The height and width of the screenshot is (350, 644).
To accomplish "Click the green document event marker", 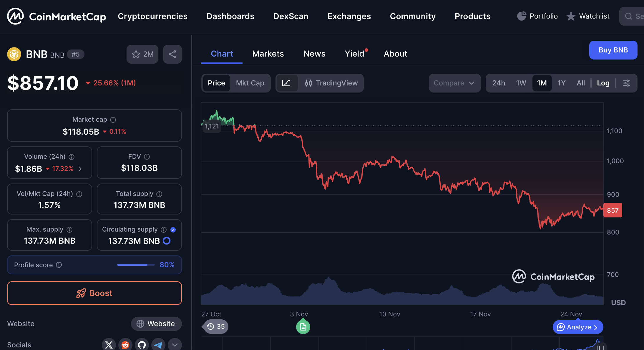I will click(303, 327).
